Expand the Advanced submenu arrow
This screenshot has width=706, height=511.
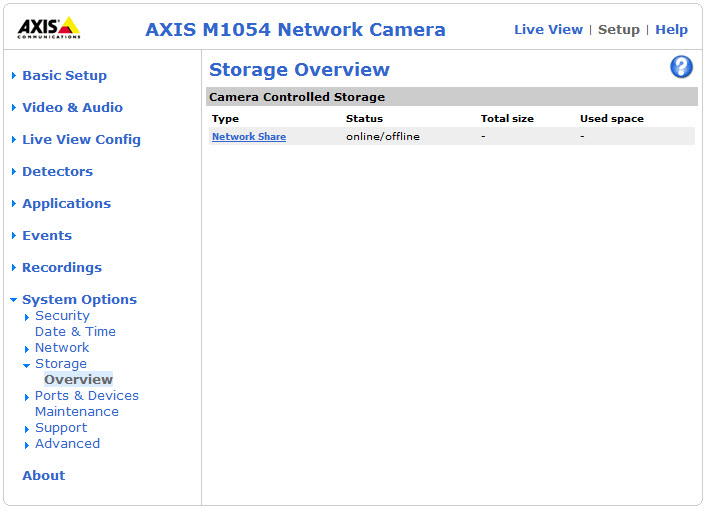[x=27, y=445]
